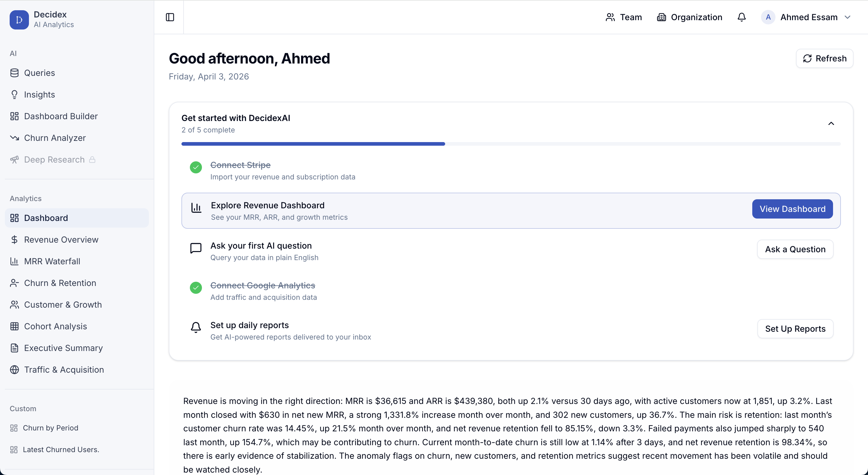Click the Explore Revenue Dashboard chart icon
This screenshot has width=868, height=475.
(x=196, y=208)
